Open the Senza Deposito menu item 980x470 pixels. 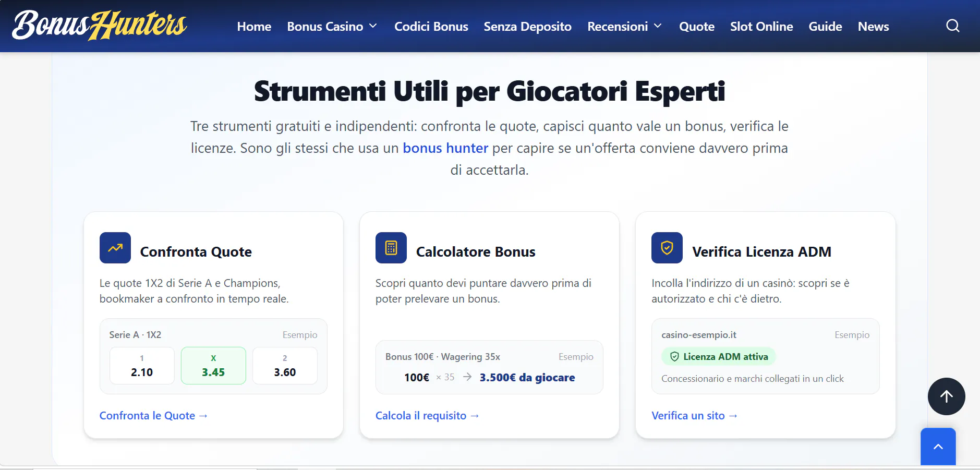(x=527, y=27)
